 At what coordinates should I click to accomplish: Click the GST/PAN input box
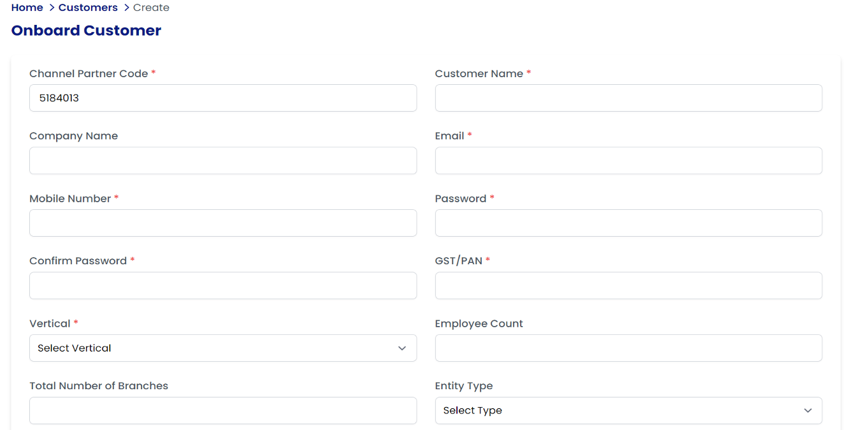pyautogui.click(x=628, y=286)
